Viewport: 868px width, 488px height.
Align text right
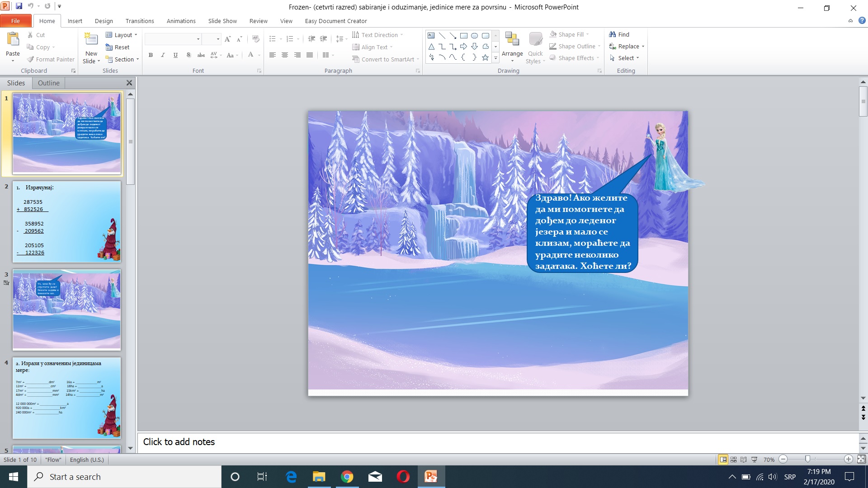coord(297,55)
